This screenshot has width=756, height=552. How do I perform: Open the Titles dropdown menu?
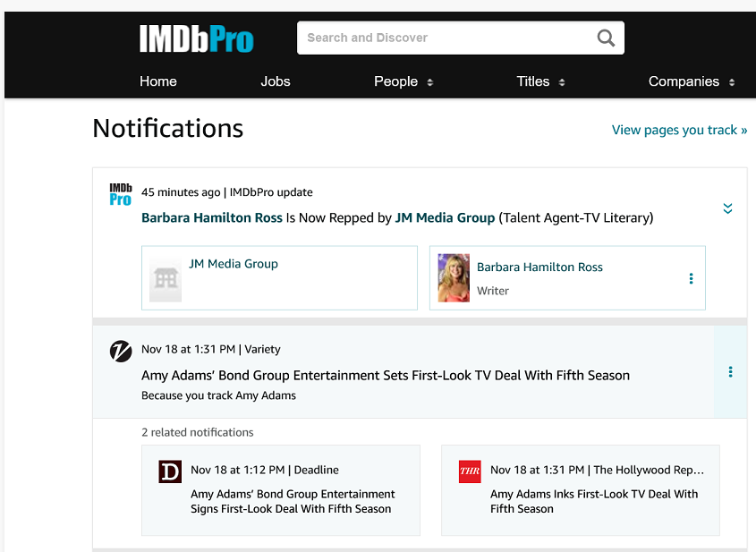tap(539, 81)
